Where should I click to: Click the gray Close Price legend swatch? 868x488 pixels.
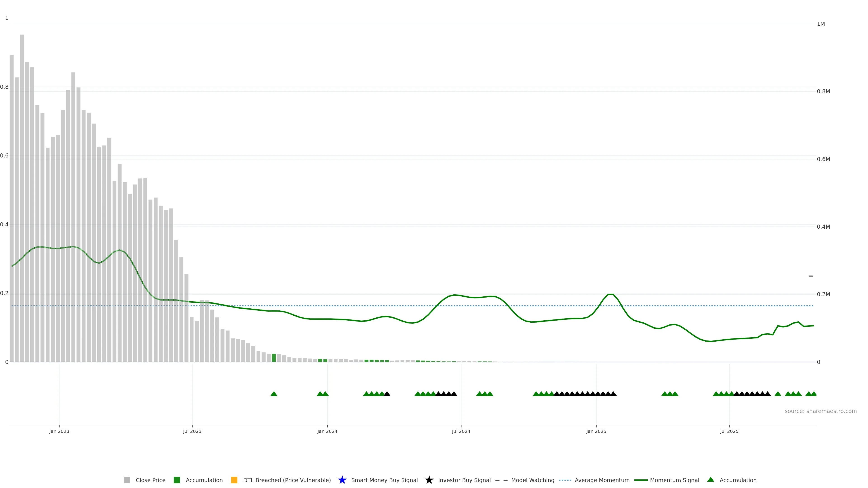point(127,480)
